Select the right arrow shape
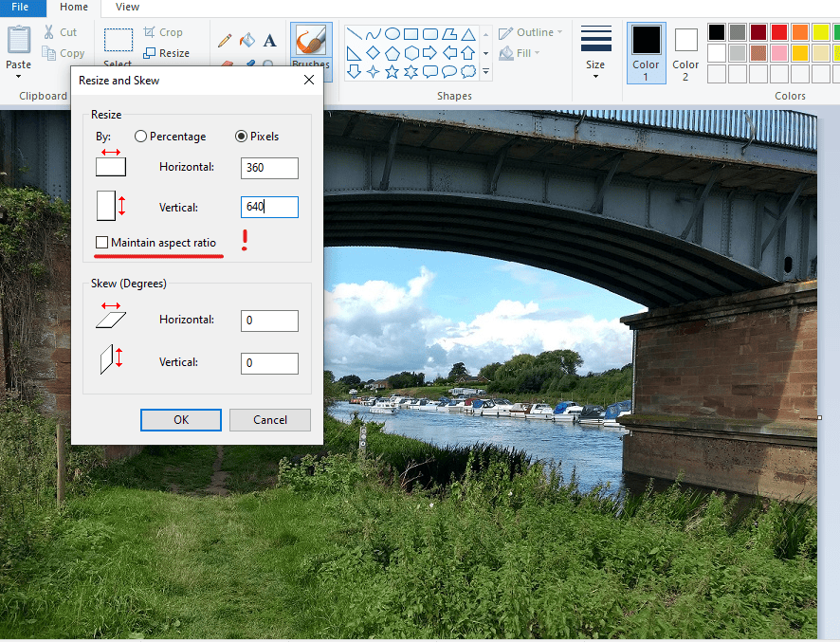The width and height of the screenshot is (840, 642). tap(429, 53)
